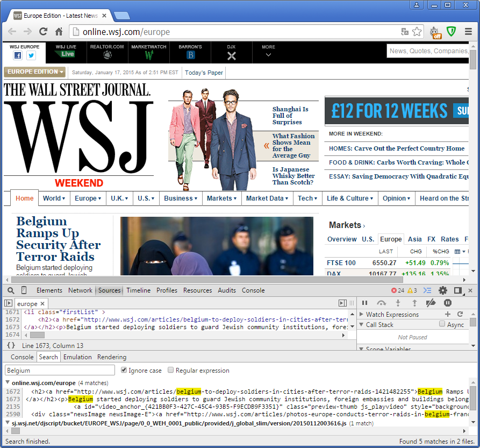Show the DevTools console drawer icon
The width and height of the screenshot is (480, 448).
427,290
